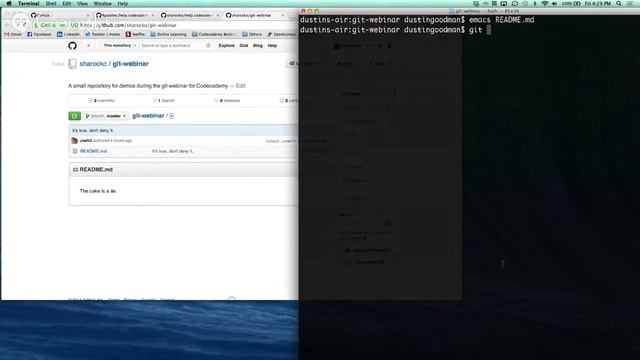Viewport: 640px width, 360px height.
Task: Click the volume icon in menu bar
Action: point(554,4)
